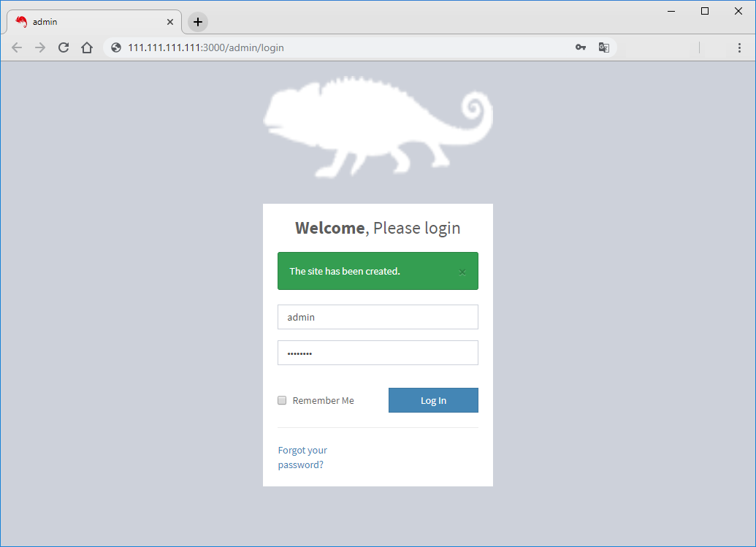Open a new browser tab
The height and width of the screenshot is (547, 756).
tap(196, 21)
